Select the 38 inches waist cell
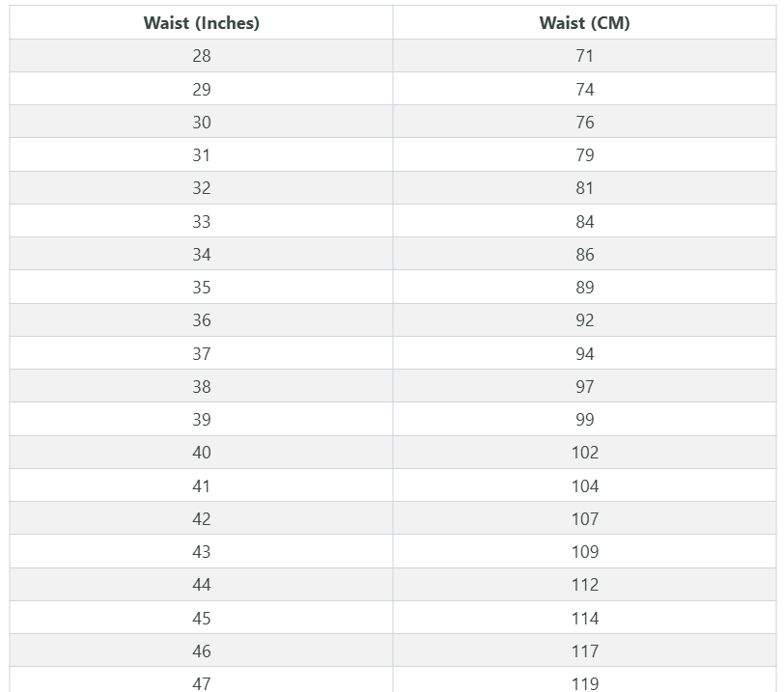The image size is (784, 692). click(x=201, y=386)
